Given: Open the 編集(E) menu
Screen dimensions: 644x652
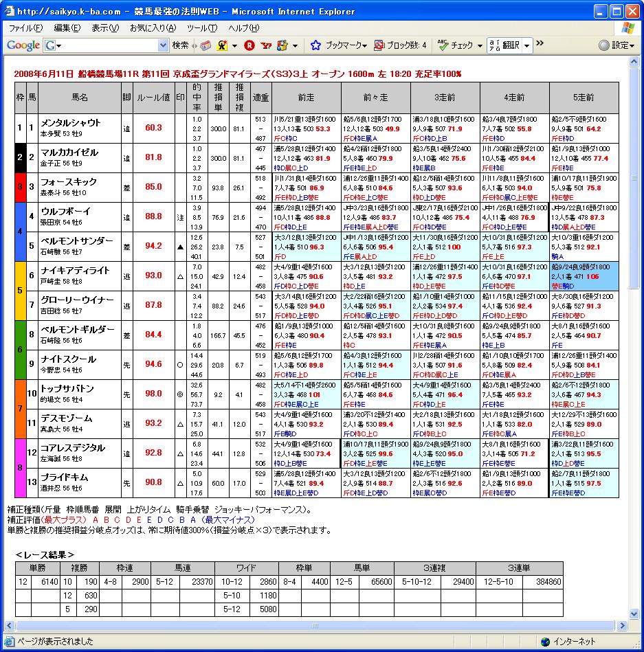Looking at the screenshot, I should pos(67,28).
